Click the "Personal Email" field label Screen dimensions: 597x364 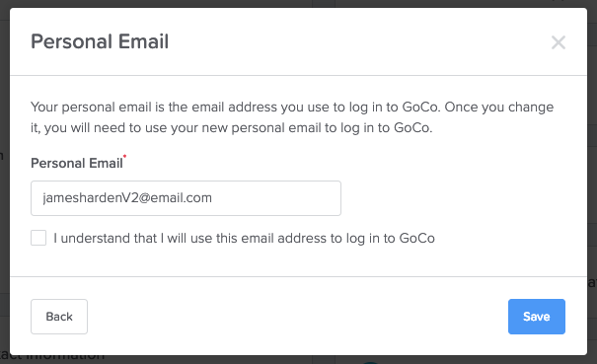(77, 164)
